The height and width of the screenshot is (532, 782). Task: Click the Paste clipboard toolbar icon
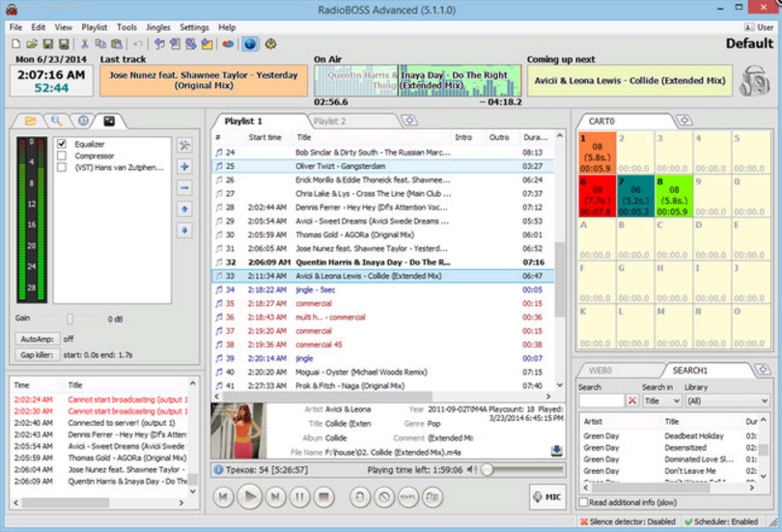117,43
